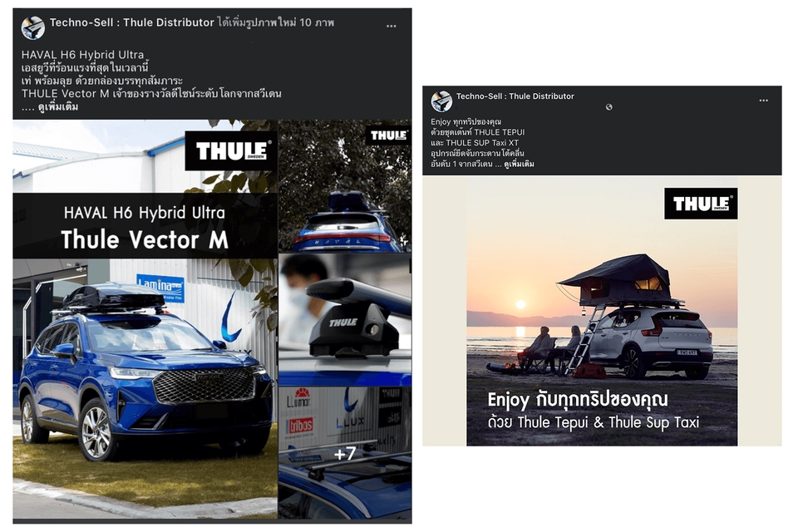The height and width of the screenshot is (532, 798).
Task: Click page name link on the Haval post
Action: (132, 22)
